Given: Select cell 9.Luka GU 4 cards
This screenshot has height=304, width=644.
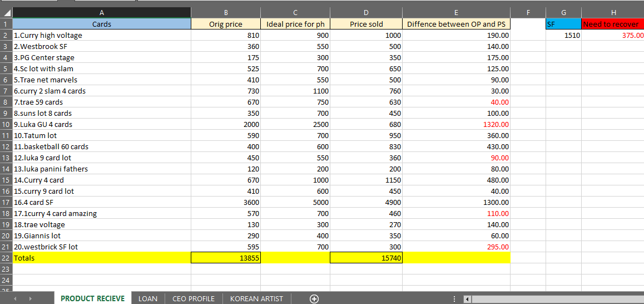Looking at the screenshot, I should click(x=102, y=124).
